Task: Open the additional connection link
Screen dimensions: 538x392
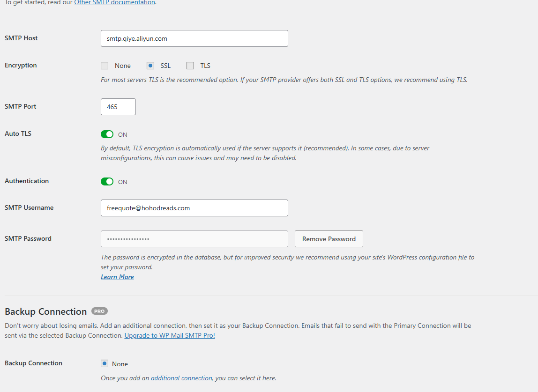Action: (181, 378)
